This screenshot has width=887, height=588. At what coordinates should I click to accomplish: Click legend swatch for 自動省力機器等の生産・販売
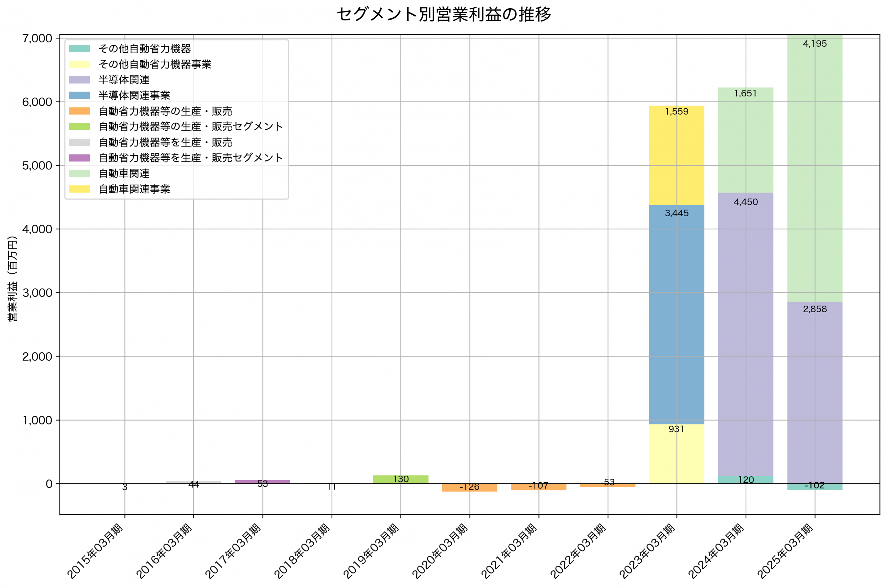[x=79, y=111]
